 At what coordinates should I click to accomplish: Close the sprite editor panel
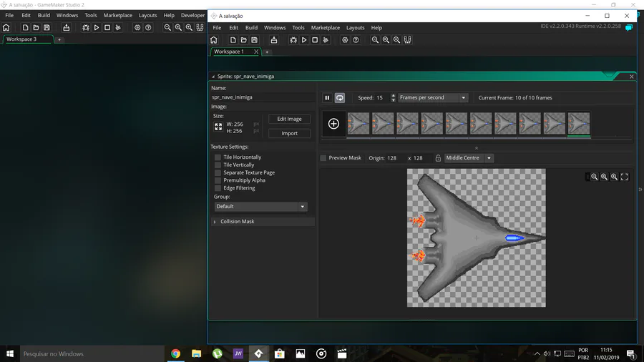[x=632, y=77]
